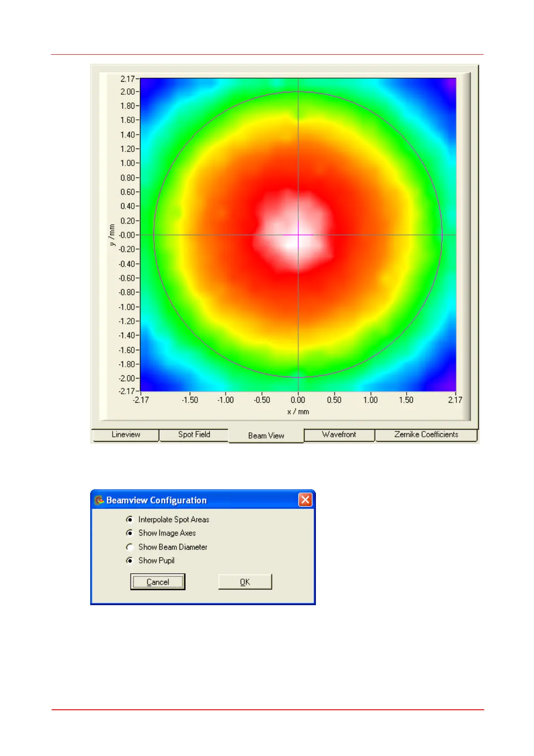Click the 0.00 x-axis tick label
The height and width of the screenshot is (756, 534).
coord(298,400)
